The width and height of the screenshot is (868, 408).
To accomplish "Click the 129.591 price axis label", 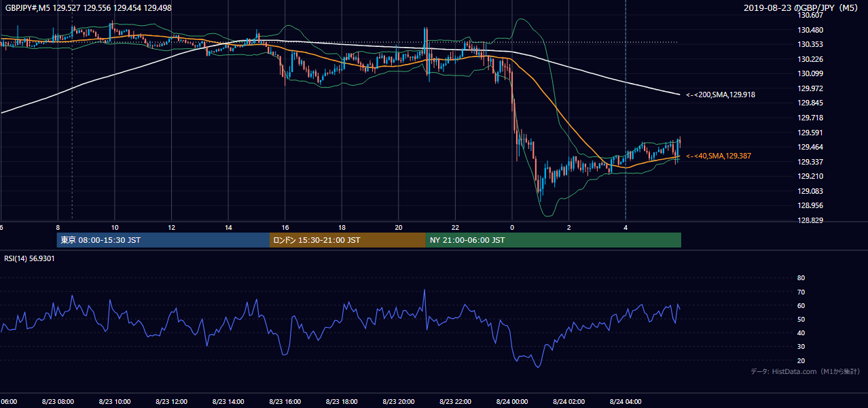I will [x=810, y=133].
